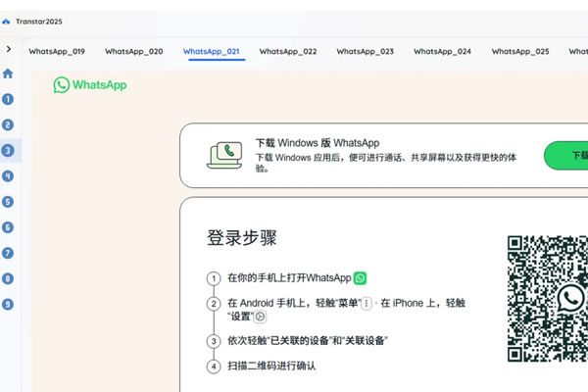Click the login QR code
Screen dimensions: 588x392
pyautogui.click(x=548, y=299)
